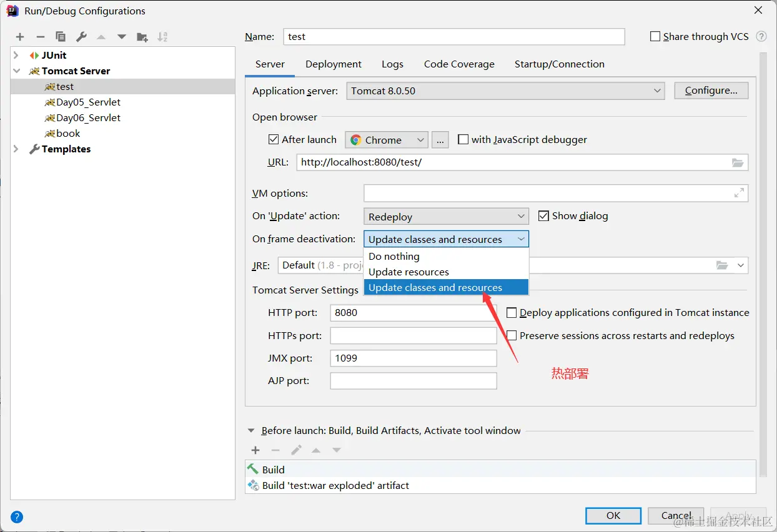Select the test Tomcat configuration
The image size is (777, 532).
coord(123,87)
